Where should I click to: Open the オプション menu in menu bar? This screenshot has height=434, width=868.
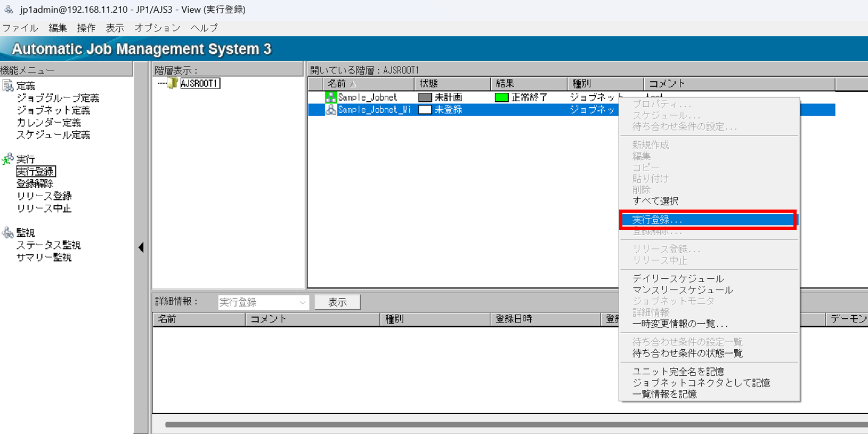[x=157, y=28]
